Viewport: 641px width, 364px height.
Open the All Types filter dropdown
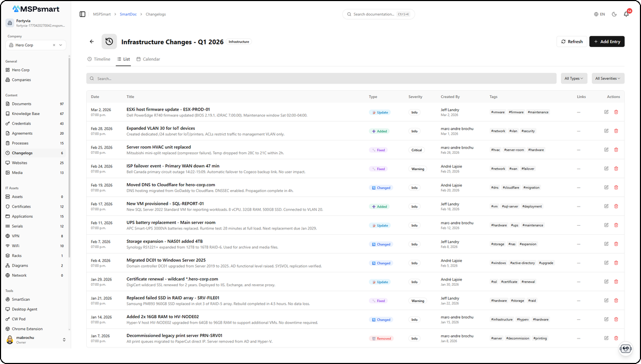[x=573, y=78]
